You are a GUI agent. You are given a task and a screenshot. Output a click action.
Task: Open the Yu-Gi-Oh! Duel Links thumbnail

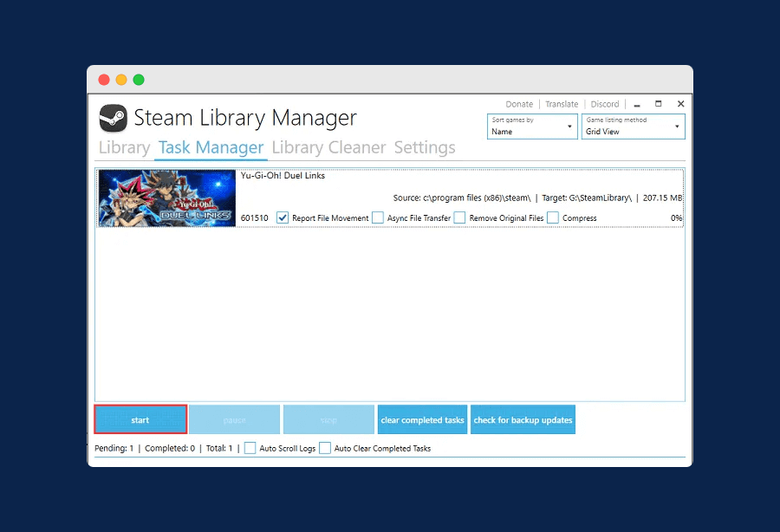(x=166, y=198)
